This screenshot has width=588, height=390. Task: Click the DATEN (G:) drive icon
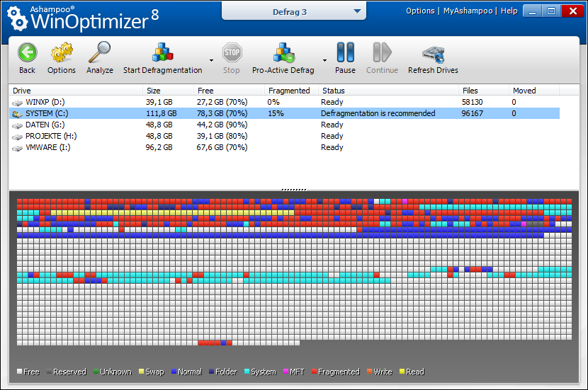pyautogui.click(x=17, y=125)
